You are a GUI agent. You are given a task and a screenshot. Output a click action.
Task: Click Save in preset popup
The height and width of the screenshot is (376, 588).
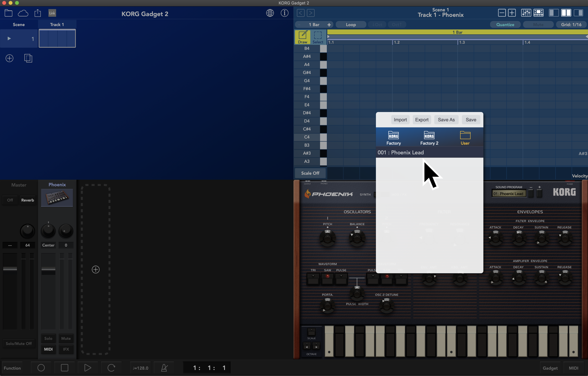(471, 120)
